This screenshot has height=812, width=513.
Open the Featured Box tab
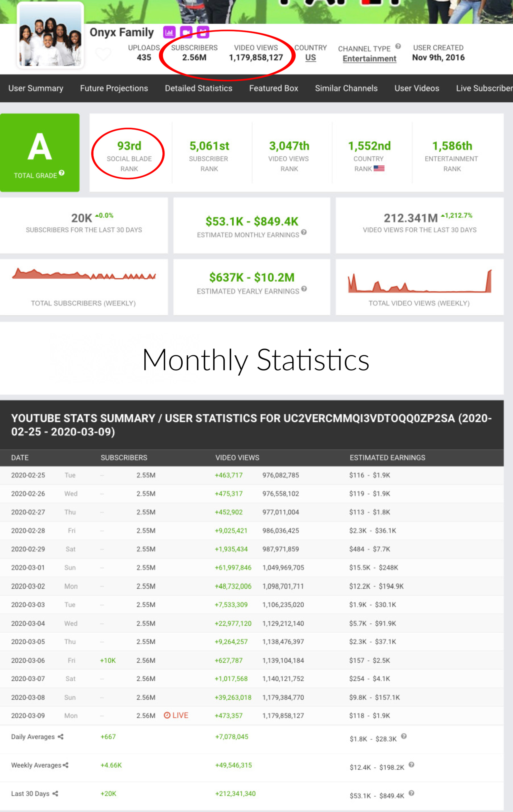point(274,88)
